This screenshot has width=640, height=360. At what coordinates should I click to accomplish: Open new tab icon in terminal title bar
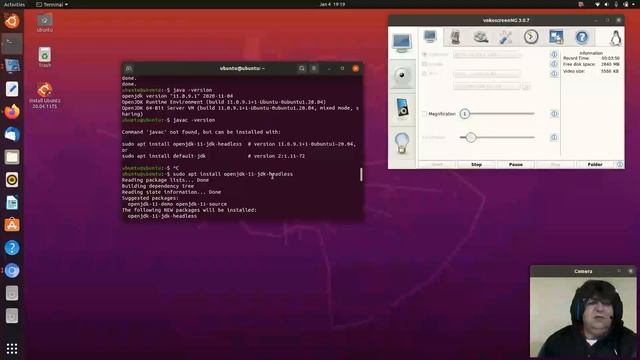[129, 69]
